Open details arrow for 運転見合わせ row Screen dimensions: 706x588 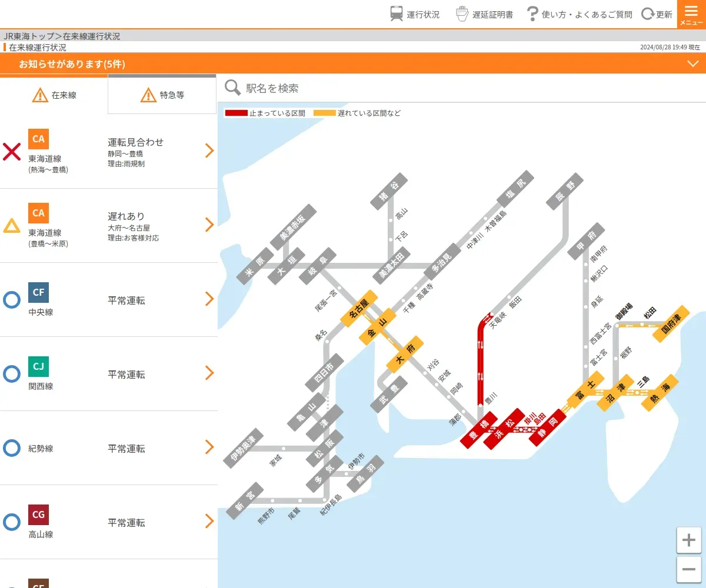click(209, 151)
